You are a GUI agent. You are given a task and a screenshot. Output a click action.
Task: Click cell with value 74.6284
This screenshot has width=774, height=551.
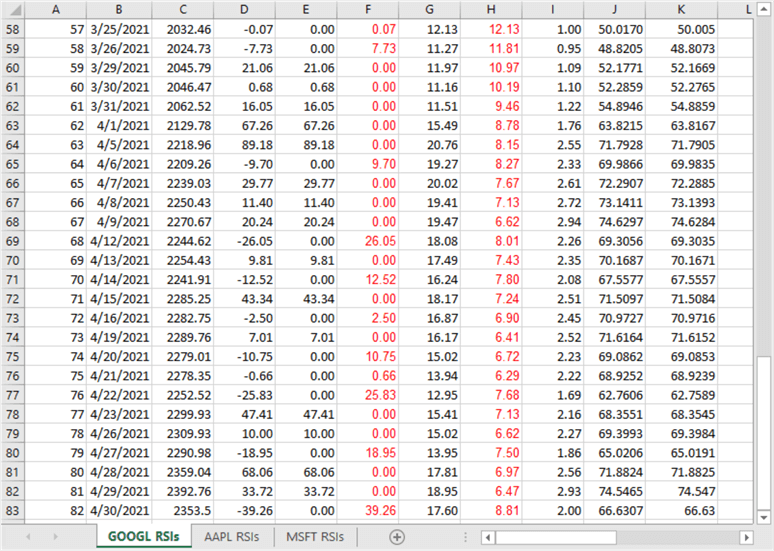(x=681, y=222)
